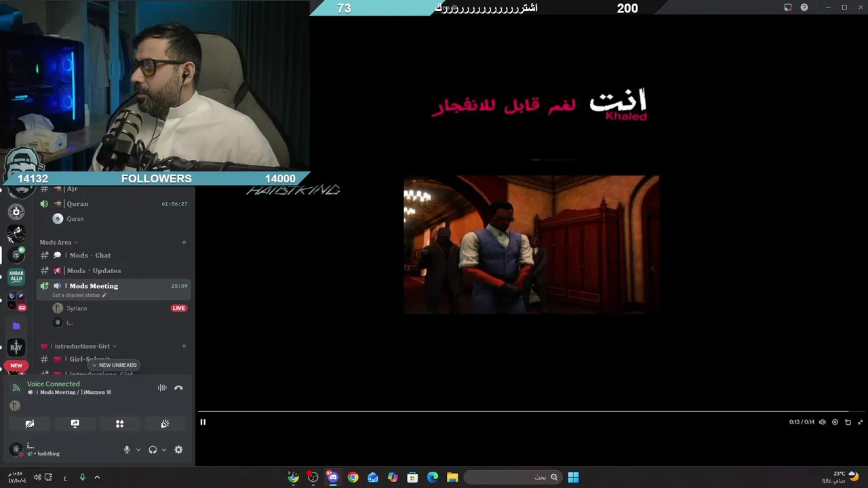Open the soundboard button
The height and width of the screenshot is (488, 868).
coord(165,424)
